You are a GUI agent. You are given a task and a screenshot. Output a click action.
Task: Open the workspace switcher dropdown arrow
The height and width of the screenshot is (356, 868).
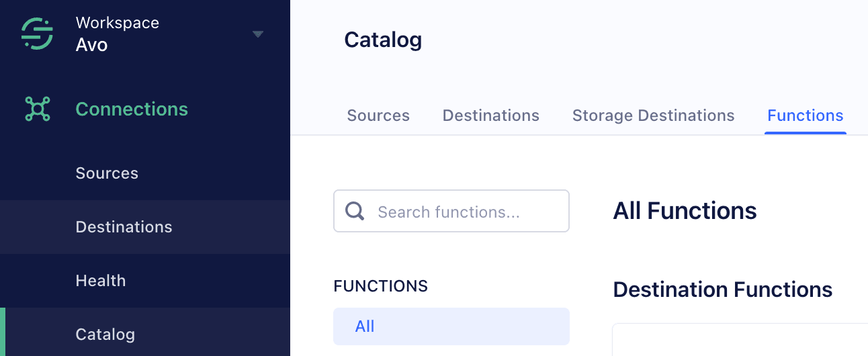point(258,34)
